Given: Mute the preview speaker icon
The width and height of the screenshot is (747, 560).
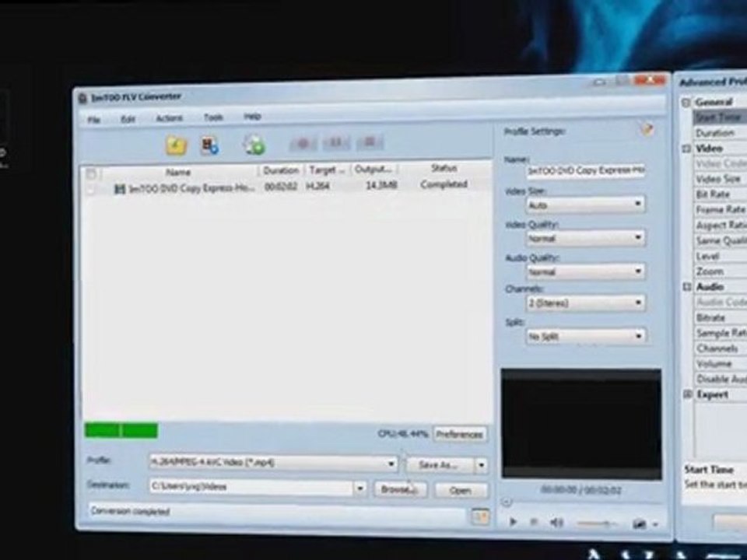Looking at the screenshot, I should [556, 523].
